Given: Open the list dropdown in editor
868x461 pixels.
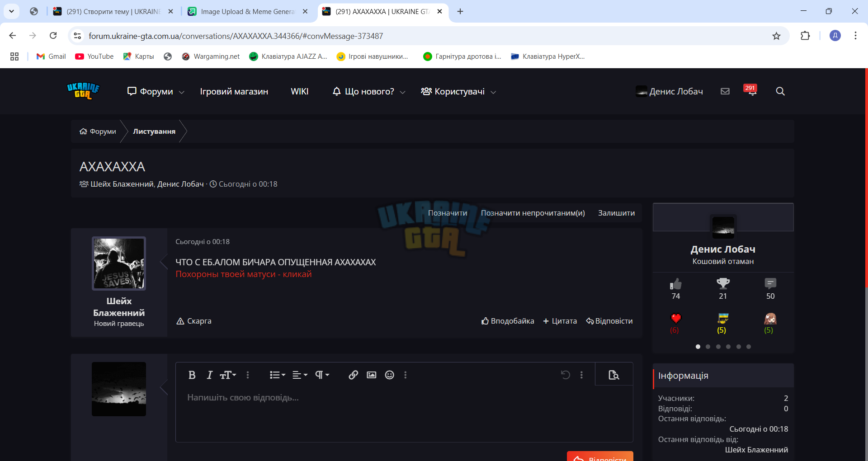Looking at the screenshot, I should [278, 375].
